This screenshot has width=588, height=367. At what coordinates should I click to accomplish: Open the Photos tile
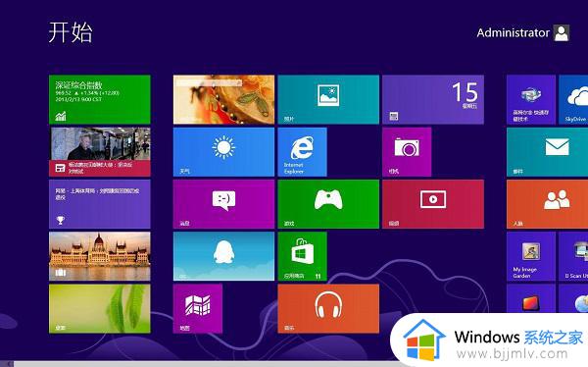[x=328, y=99]
